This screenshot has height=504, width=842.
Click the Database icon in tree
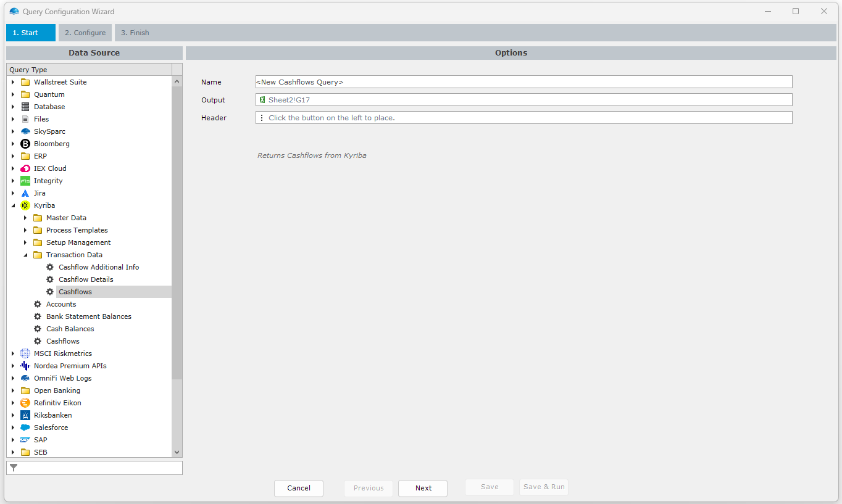point(25,107)
